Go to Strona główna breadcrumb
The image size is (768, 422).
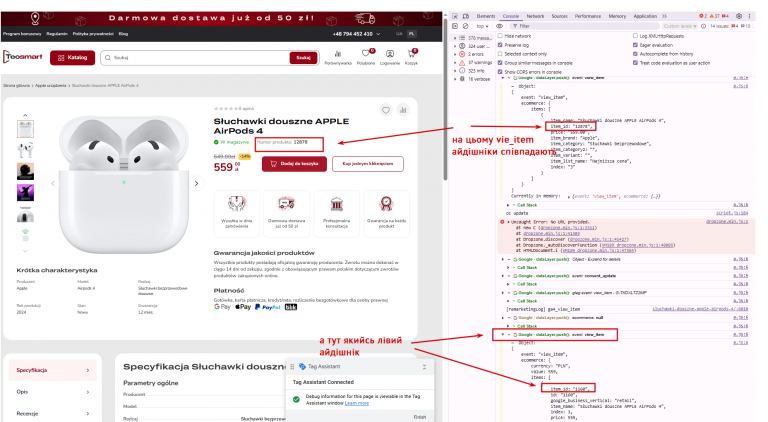(x=16, y=86)
